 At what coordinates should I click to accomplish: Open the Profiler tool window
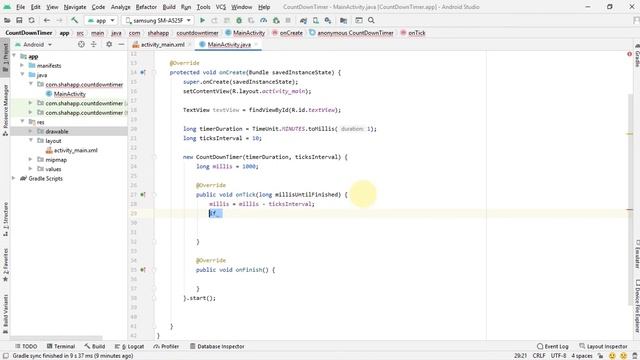[166, 346]
